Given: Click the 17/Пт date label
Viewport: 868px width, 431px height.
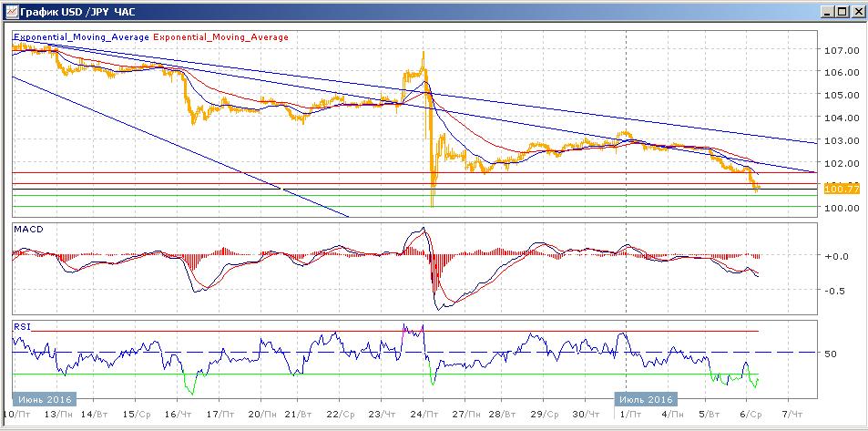Looking at the screenshot, I should 220,415.
